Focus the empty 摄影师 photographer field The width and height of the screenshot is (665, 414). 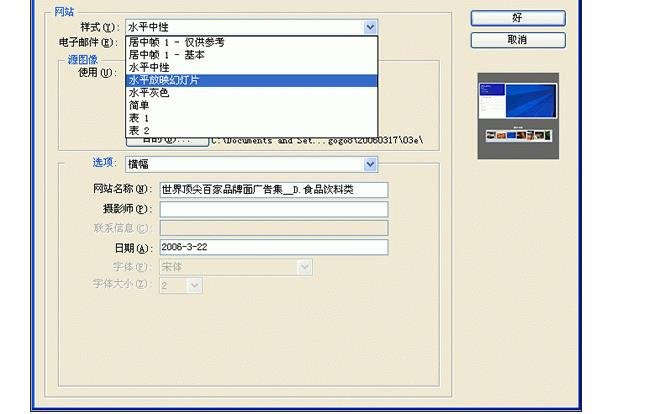click(273, 209)
